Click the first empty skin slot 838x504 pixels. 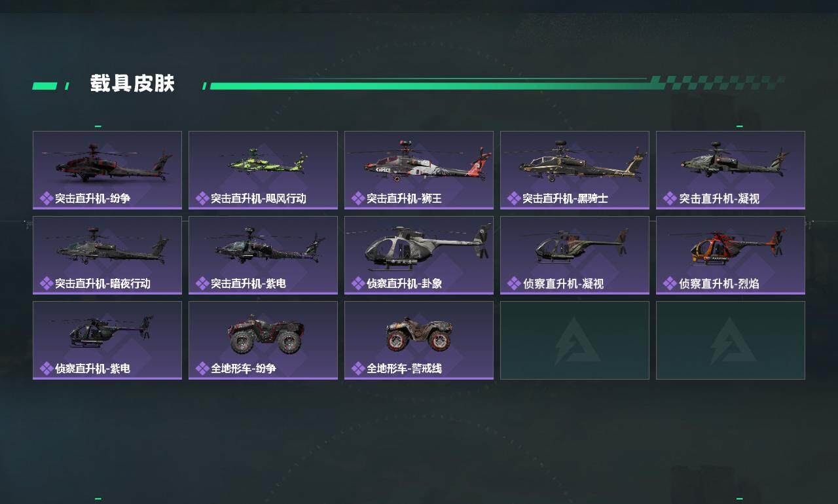(x=575, y=340)
